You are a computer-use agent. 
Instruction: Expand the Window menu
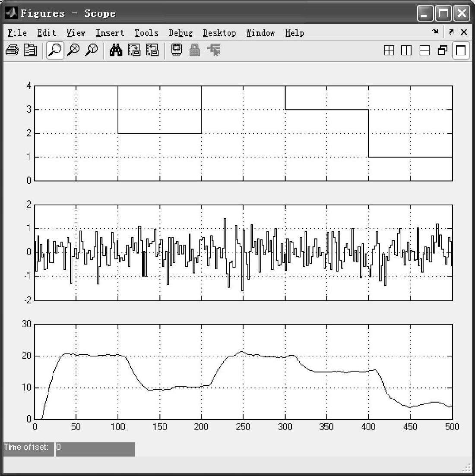260,33
